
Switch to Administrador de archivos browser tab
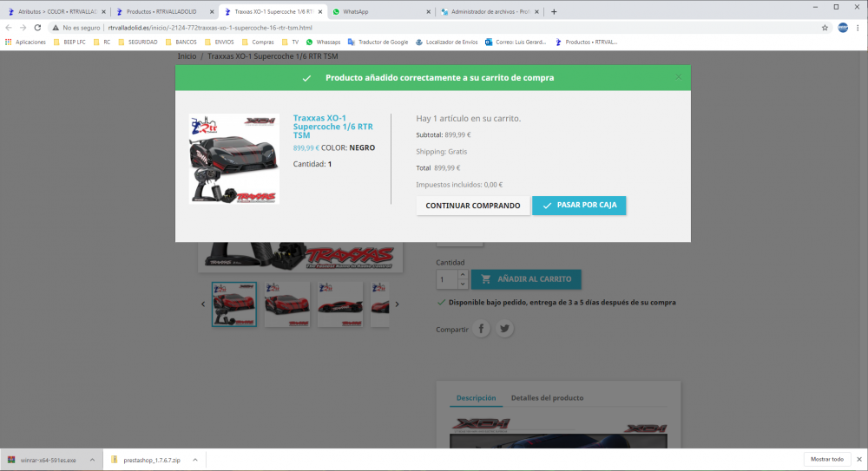pos(490,11)
